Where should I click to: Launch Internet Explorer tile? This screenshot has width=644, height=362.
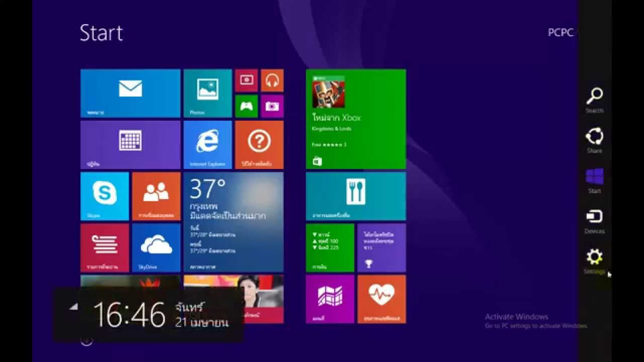(x=208, y=145)
